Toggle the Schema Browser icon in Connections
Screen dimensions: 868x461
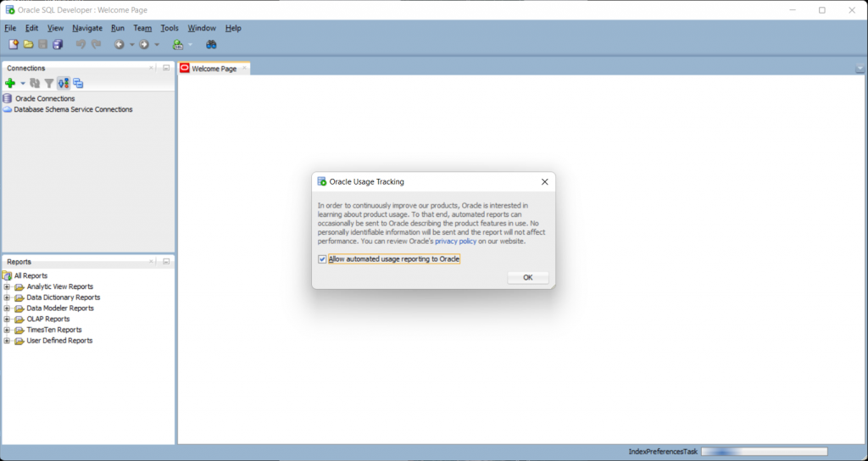[x=64, y=83]
